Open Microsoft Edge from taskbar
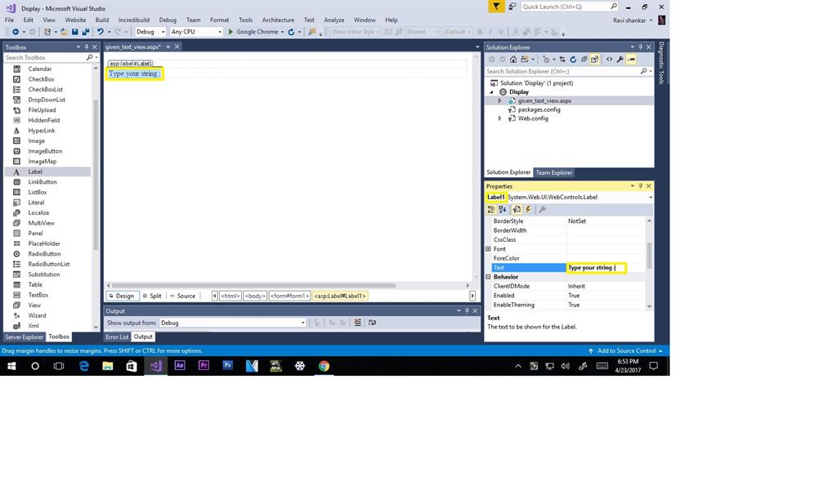The width and height of the screenshot is (837, 504). coord(84,366)
